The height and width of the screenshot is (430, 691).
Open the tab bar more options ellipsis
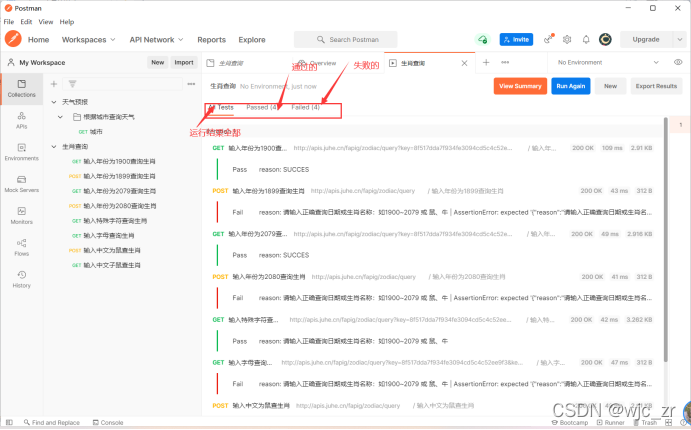click(505, 63)
